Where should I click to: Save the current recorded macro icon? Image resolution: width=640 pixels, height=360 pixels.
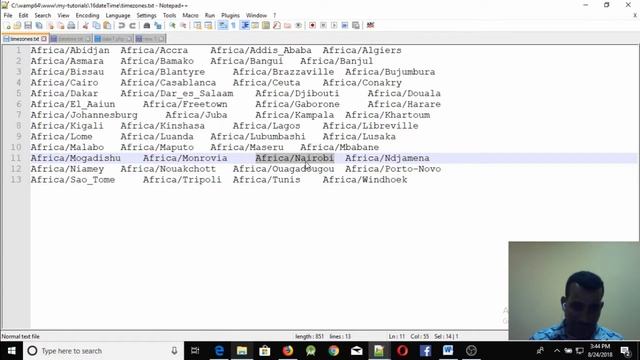pyautogui.click(x=356, y=26)
